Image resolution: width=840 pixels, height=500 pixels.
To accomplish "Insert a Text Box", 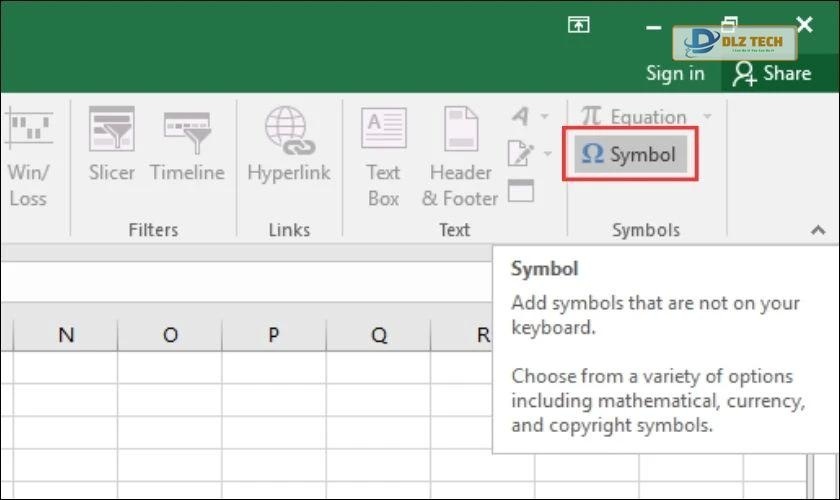I will [x=383, y=157].
